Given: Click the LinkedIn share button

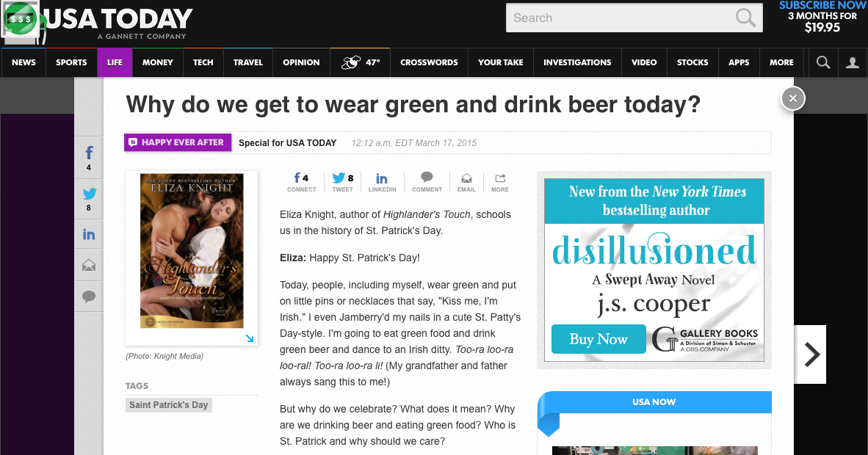Looking at the screenshot, I should click(x=382, y=182).
